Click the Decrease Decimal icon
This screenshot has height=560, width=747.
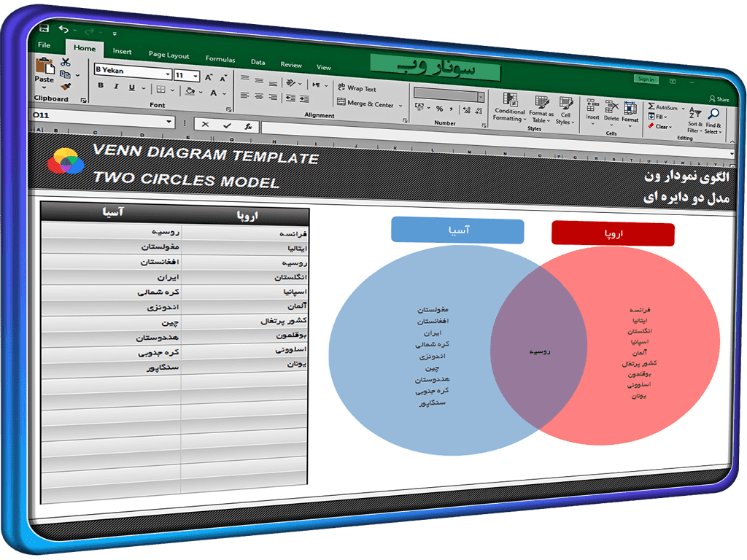[479, 111]
